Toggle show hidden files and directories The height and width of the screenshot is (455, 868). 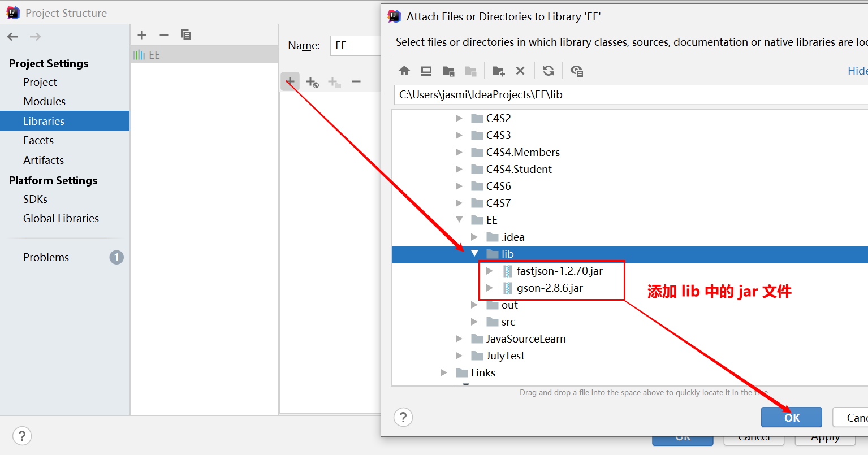[577, 71]
